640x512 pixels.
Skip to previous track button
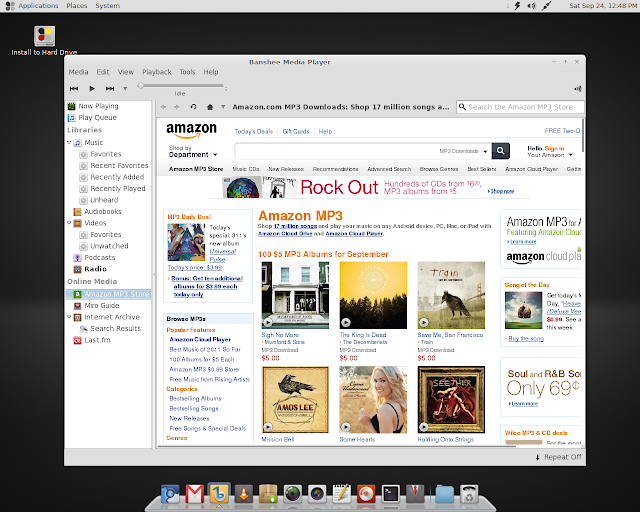click(74, 89)
